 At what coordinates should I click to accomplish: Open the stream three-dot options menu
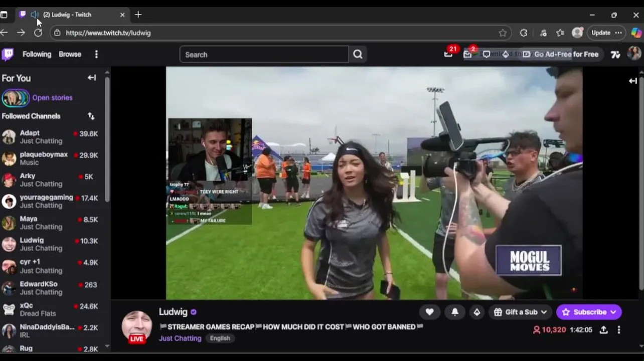coord(618,329)
